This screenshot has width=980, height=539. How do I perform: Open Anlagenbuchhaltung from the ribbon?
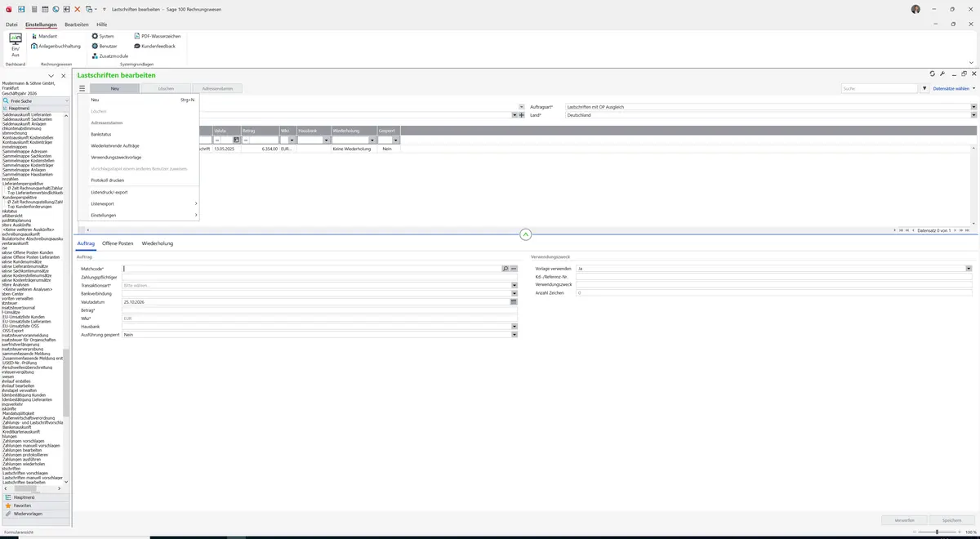(56, 46)
